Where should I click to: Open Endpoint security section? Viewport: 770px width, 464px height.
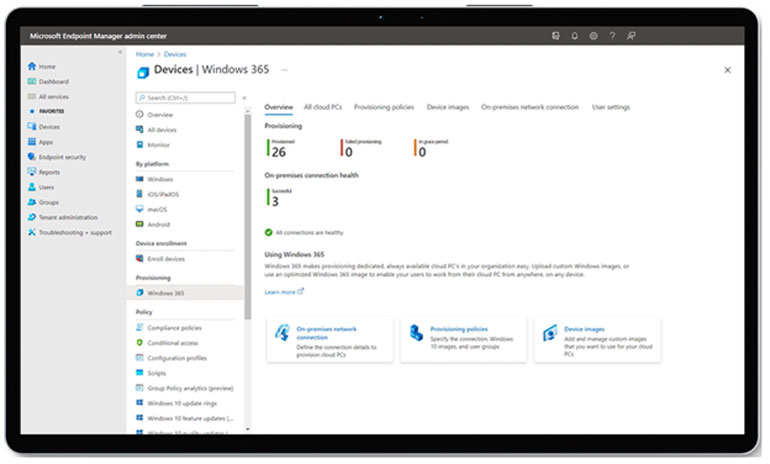click(57, 157)
